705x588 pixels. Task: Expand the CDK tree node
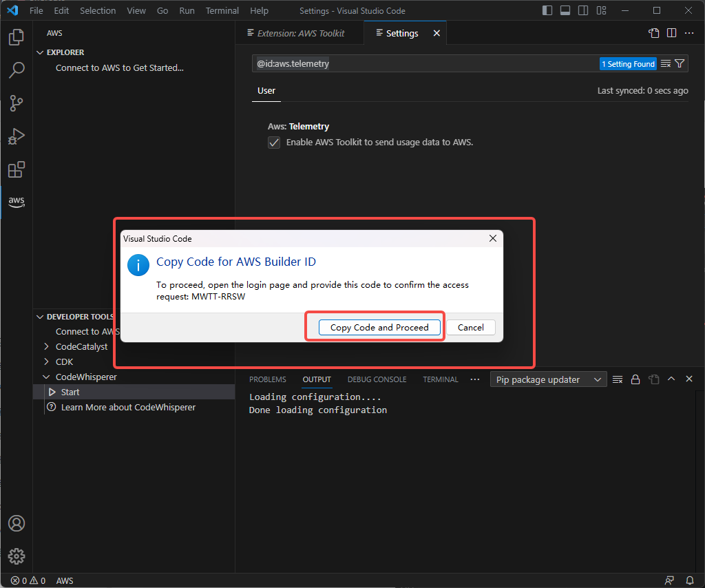pos(46,362)
